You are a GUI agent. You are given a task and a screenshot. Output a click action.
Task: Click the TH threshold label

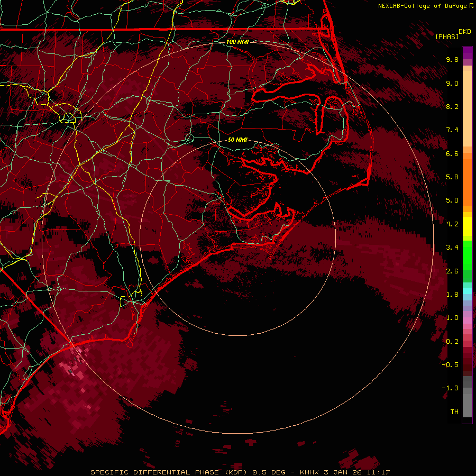pos(454,412)
